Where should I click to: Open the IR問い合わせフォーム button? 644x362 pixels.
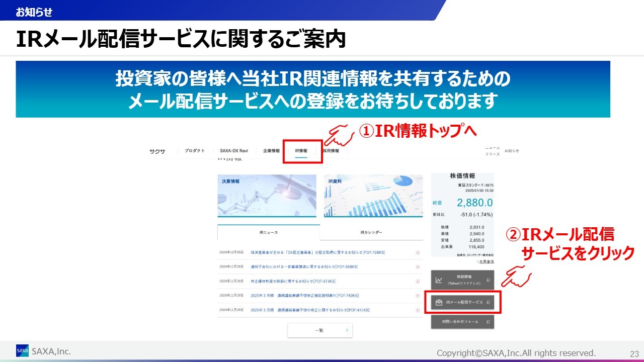462,321
